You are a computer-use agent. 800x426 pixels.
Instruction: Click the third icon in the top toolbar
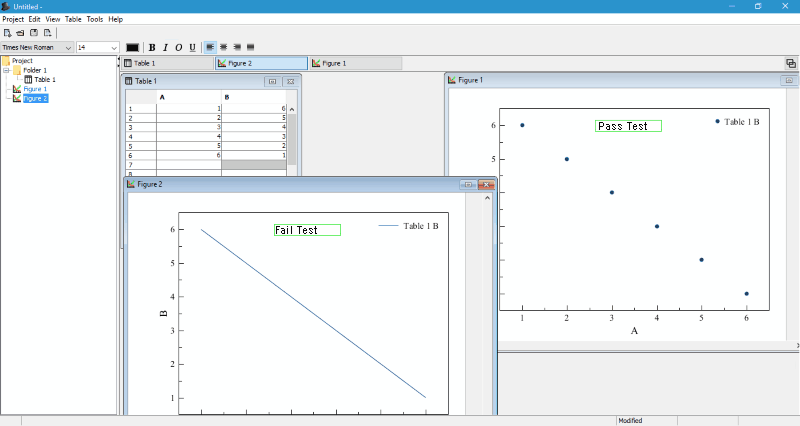[33, 33]
